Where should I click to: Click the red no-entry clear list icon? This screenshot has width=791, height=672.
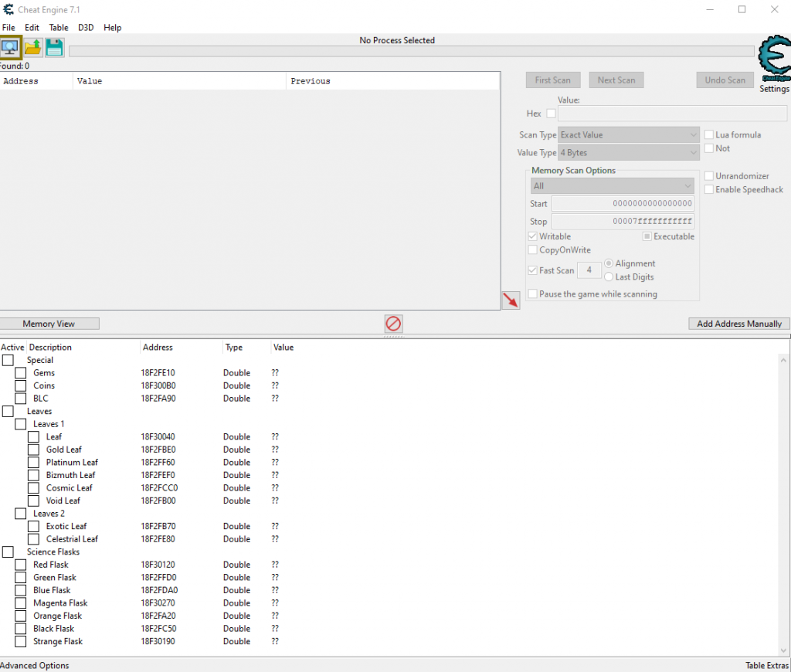[x=394, y=324]
